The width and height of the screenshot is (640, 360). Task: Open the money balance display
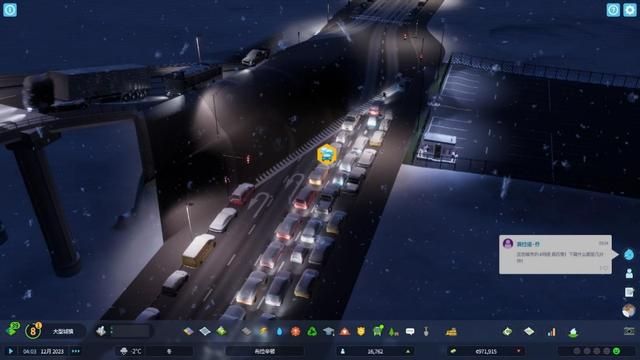tap(486, 351)
